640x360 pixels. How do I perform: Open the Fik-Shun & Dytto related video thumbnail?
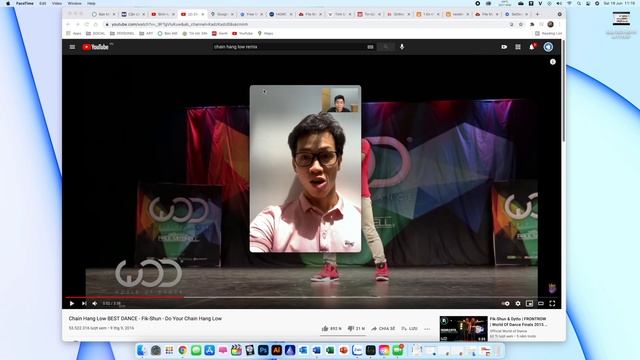tap(463, 329)
